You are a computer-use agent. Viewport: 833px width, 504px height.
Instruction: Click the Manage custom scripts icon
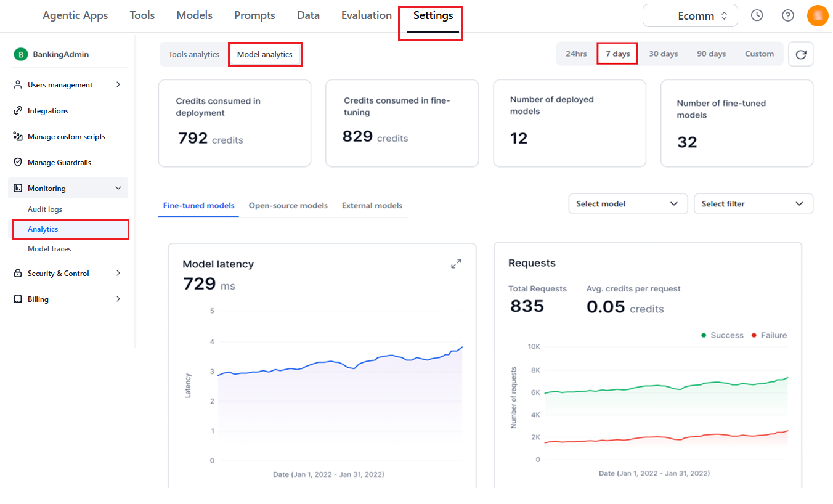18,137
